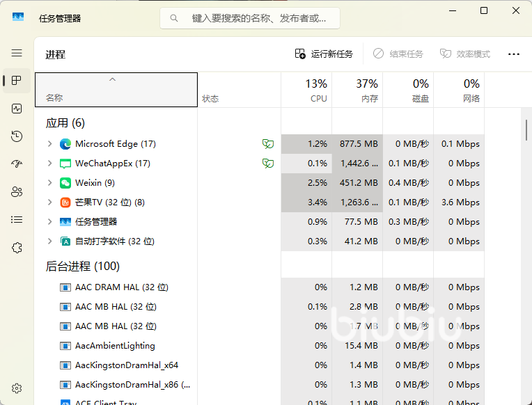This screenshot has height=405, width=532.
Task: Click the search box at top
Action: click(251, 18)
